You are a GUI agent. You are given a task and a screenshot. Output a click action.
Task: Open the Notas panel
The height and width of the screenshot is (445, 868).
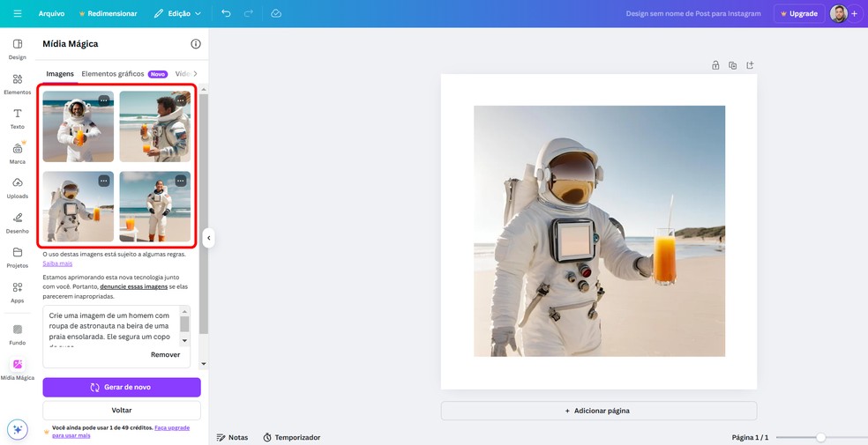[233, 437]
